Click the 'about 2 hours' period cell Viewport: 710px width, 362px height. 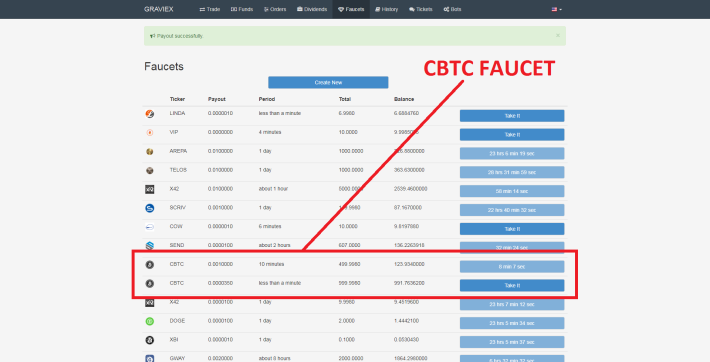pyautogui.click(x=274, y=245)
